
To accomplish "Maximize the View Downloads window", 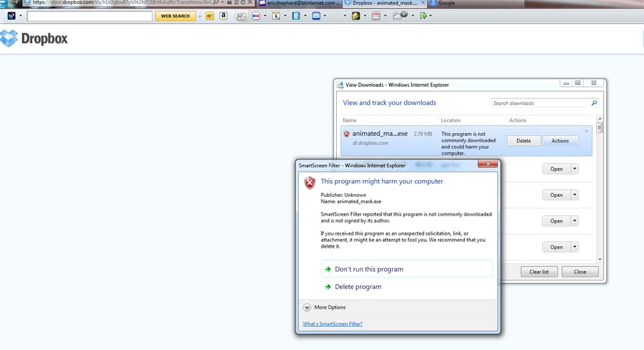I will tap(578, 83).
